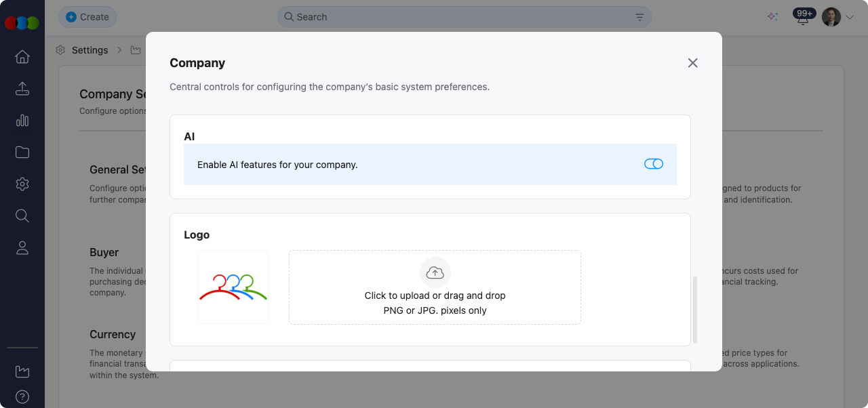The width and height of the screenshot is (868, 408).
Task: Open the user profile icon in sidebar
Action: [22, 248]
